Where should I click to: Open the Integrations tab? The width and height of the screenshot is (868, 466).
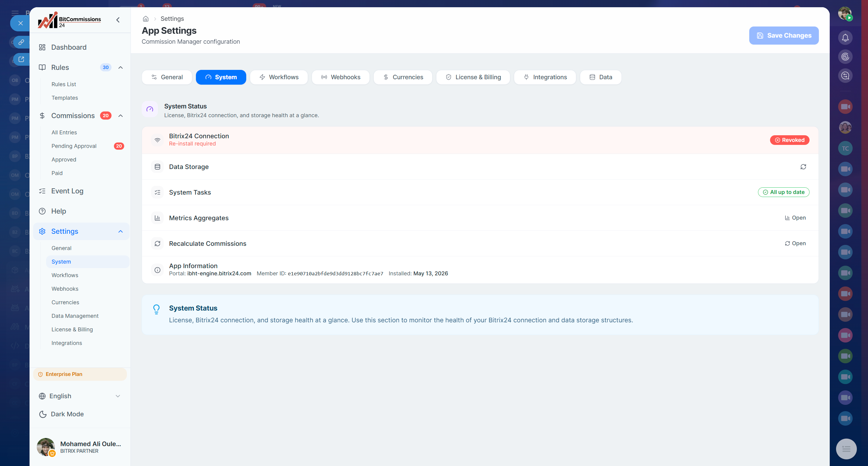click(545, 77)
